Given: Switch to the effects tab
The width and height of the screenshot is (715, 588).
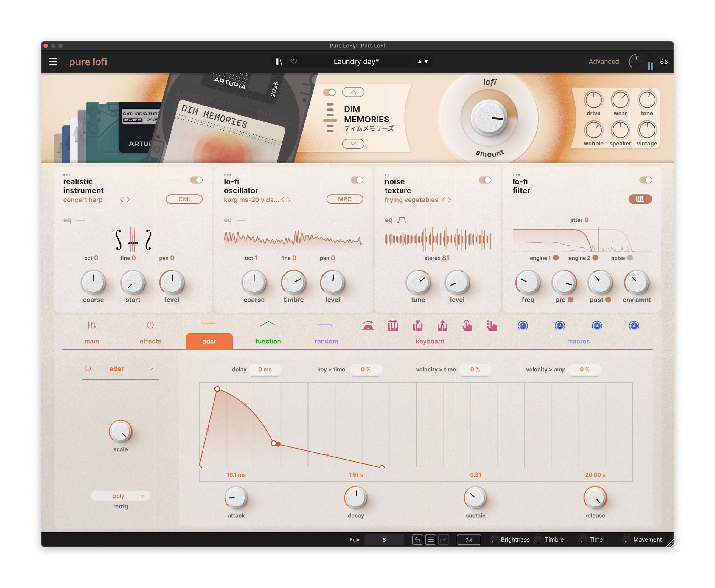Looking at the screenshot, I should (x=150, y=341).
